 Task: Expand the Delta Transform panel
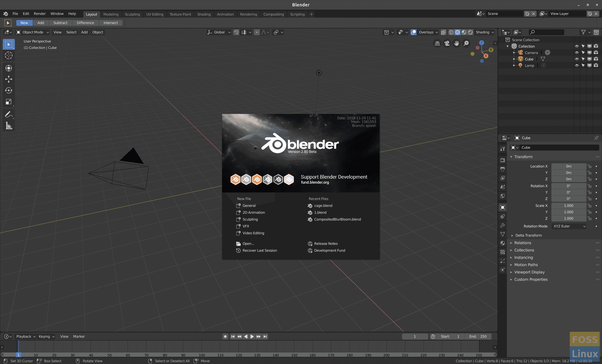click(528, 235)
